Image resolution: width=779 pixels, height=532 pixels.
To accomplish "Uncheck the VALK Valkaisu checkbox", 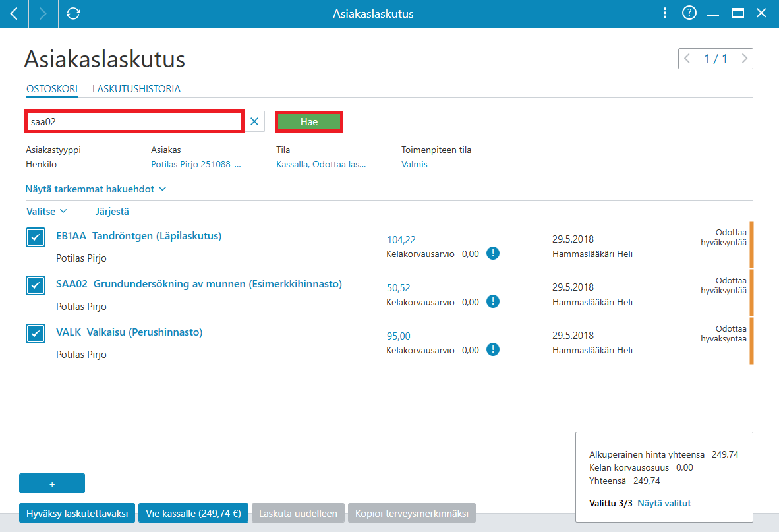I will [36, 334].
